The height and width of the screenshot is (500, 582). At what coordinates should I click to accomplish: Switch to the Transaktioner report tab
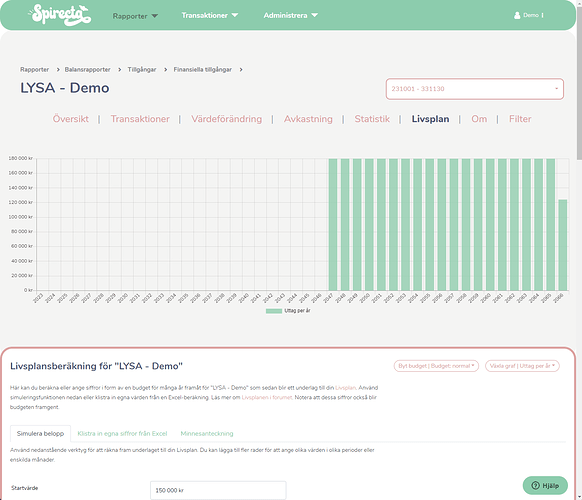pos(140,119)
